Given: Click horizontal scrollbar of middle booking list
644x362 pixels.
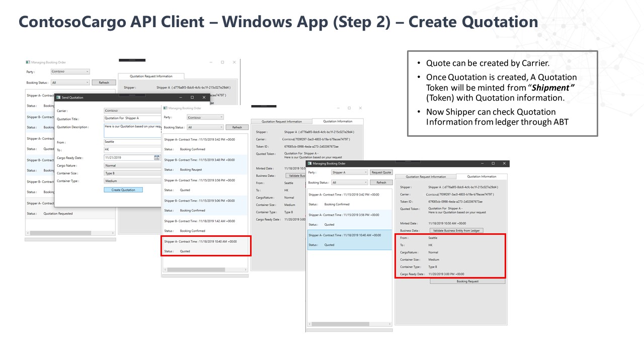Looking at the screenshot, I should pyautogui.click(x=205, y=269).
